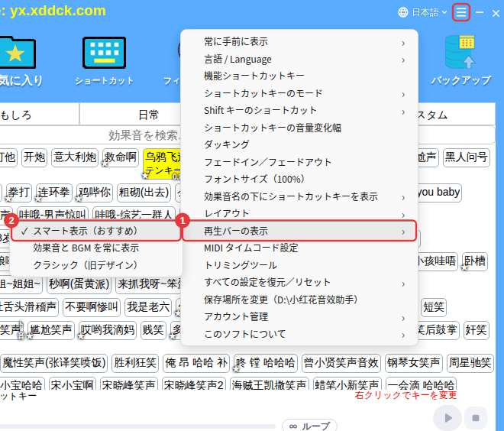Play the 我是老六 sound effect
This screenshot has height=431, width=504.
(x=148, y=307)
